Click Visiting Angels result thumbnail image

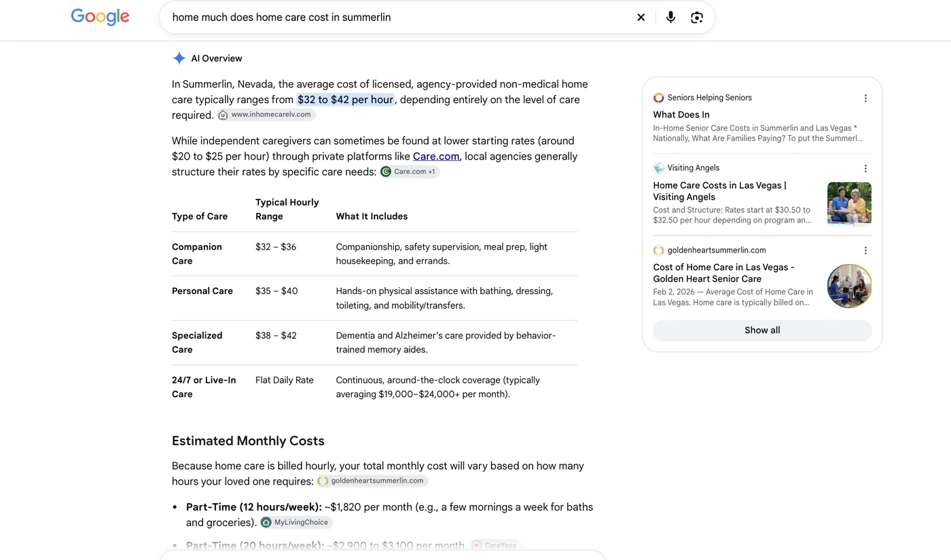click(x=849, y=203)
